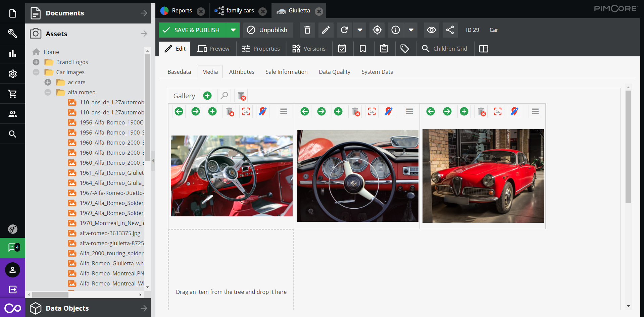Open the side panel layout tab icon
This screenshot has width=644, height=317.
click(x=484, y=49)
